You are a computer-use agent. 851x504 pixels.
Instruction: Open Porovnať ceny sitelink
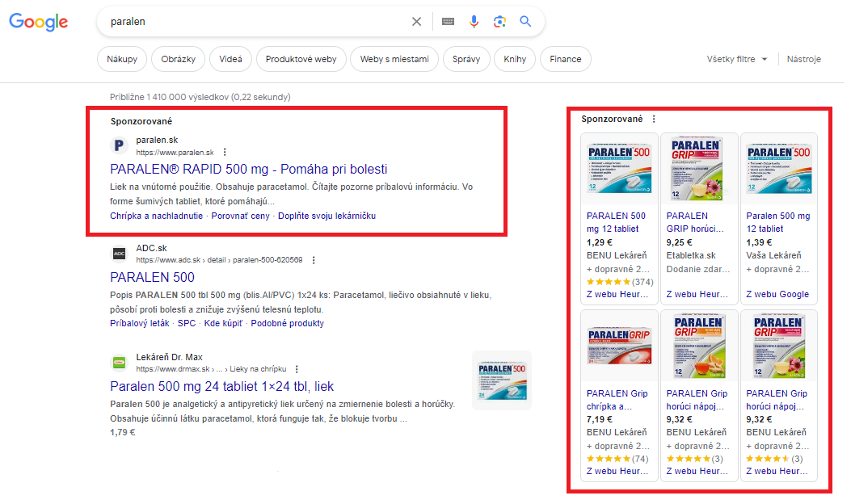pos(240,216)
